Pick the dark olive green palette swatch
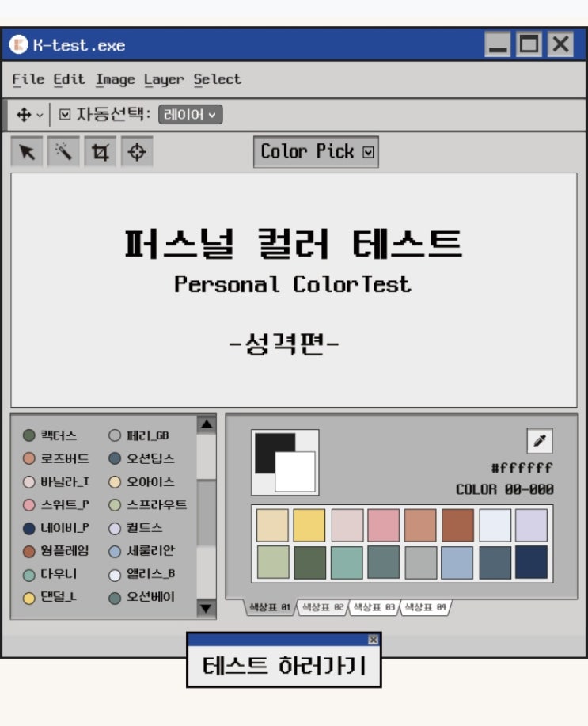This screenshot has width=588, height=726. click(x=309, y=563)
